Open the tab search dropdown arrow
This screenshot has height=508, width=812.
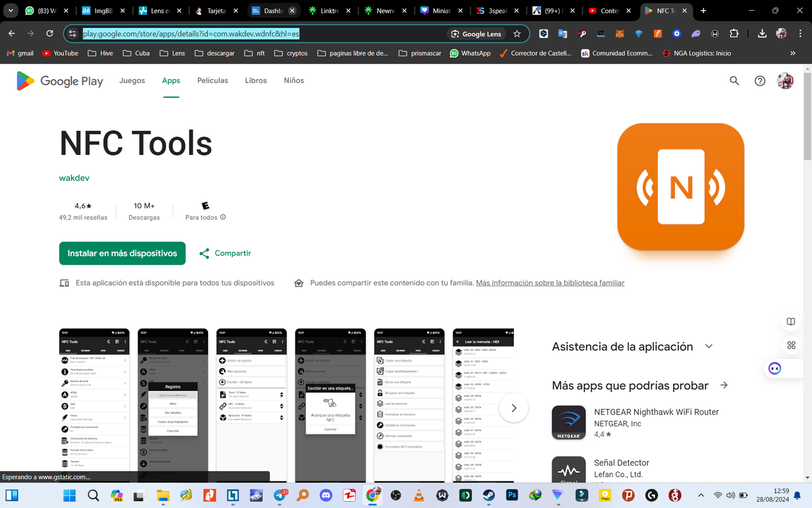coord(11,11)
